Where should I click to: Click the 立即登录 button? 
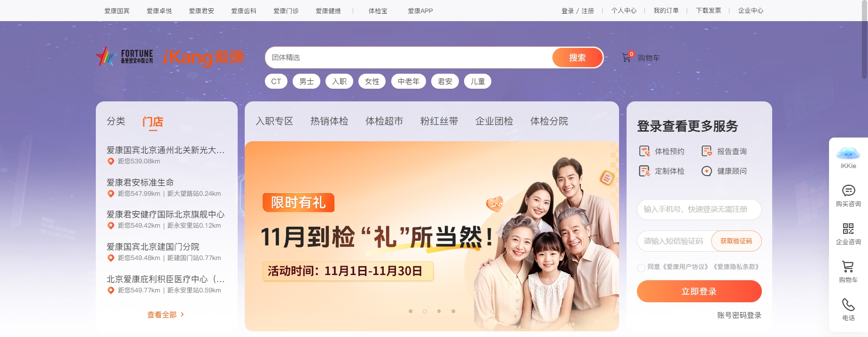pyautogui.click(x=699, y=291)
